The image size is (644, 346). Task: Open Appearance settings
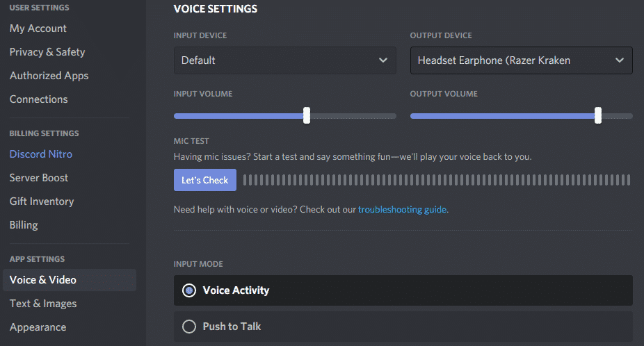pyautogui.click(x=38, y=327)
